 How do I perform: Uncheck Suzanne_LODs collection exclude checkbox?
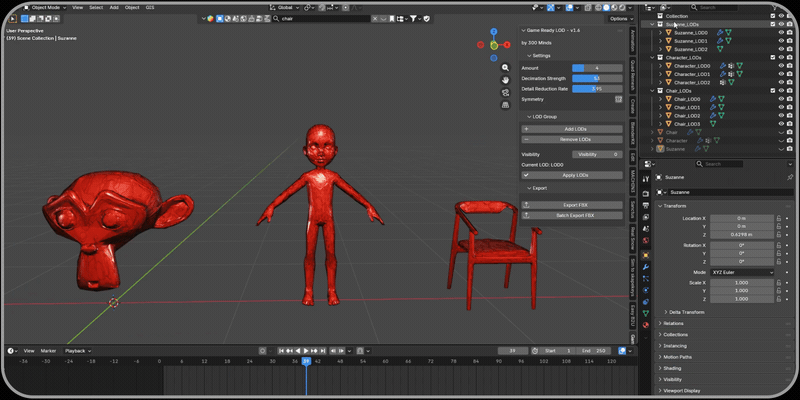point(773,24)
